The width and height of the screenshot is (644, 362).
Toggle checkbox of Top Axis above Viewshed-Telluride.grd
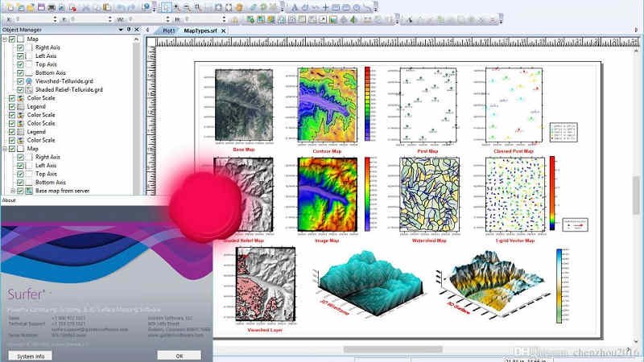click(x=21, y=64)
